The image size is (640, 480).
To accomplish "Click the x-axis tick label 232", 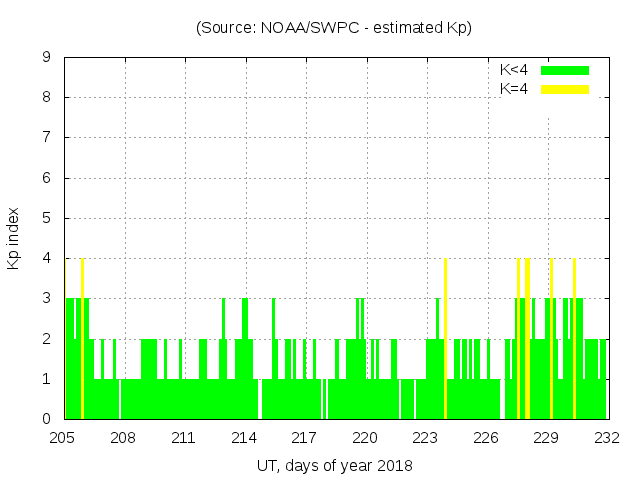I will (x=607, y=437).
